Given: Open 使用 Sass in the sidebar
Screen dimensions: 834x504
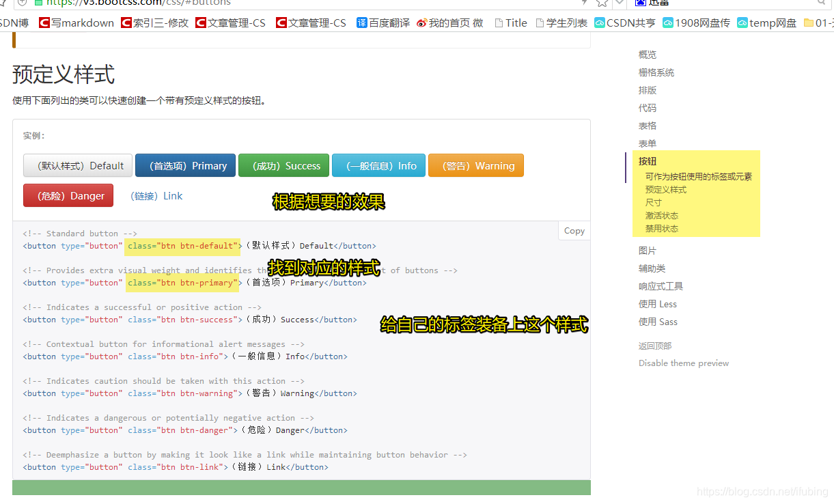Looking at the screenshot, I should coord(658,322).
